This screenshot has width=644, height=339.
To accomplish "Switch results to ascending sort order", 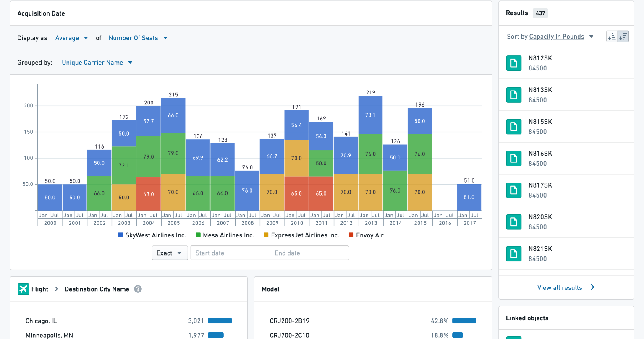I will [x=612, y=37].
